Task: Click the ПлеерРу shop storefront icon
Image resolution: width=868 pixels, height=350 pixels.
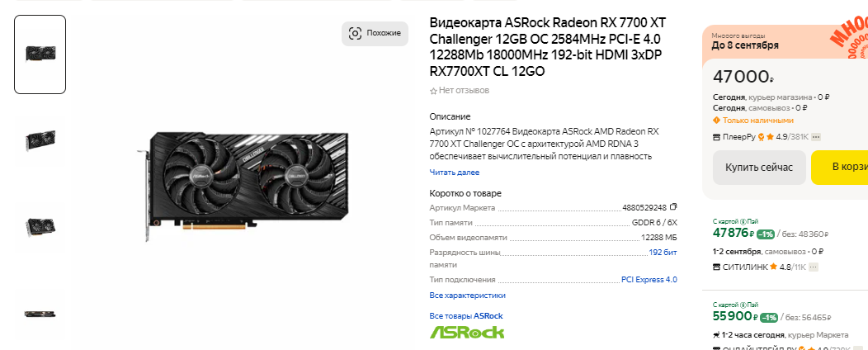Action: pyautogui.click(x=716, y=137)
